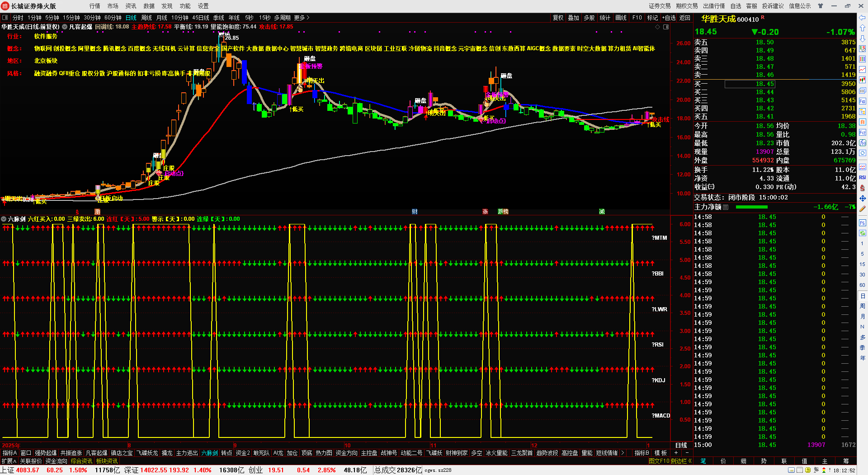This screenshot has width=868, height=475.
Task: Click the keyboard icon in the status bar
Action: pos(791,470)
